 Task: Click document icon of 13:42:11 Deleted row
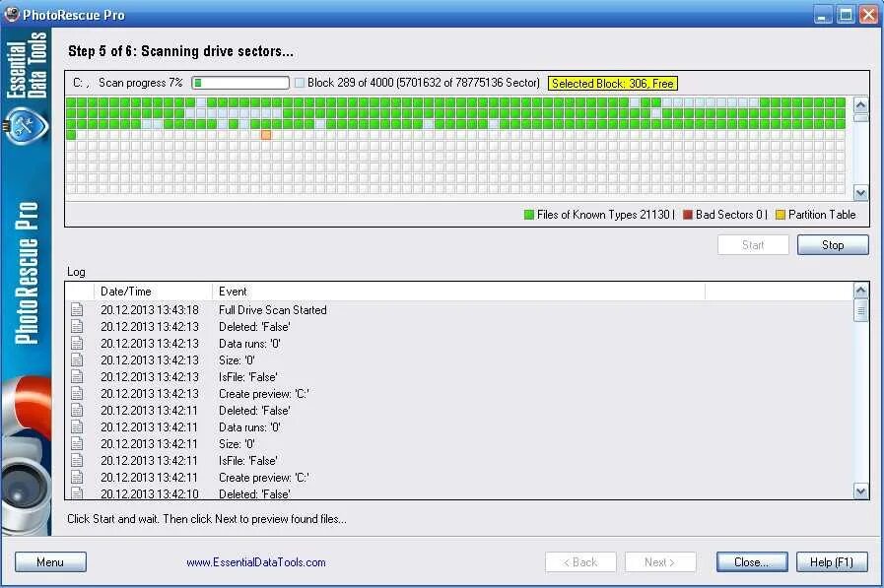(77, 411)
